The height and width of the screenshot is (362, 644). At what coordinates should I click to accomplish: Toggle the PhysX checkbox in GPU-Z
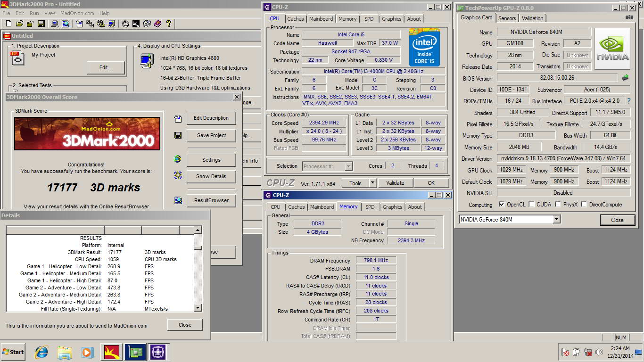(558, 205)
